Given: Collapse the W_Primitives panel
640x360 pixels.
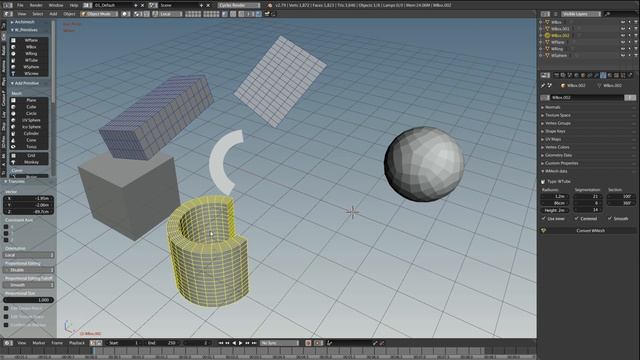Looking at the screenshot, I should [24, 30].
